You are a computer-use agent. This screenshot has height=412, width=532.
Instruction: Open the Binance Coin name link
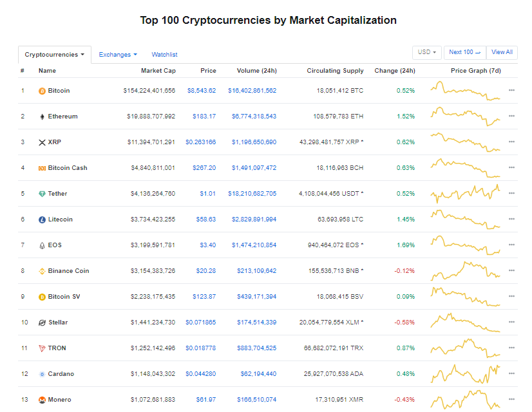click(x=68, y=271)
